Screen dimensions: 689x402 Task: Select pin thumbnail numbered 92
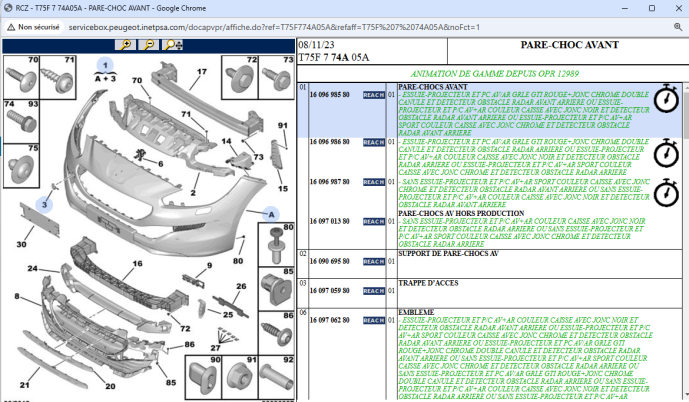click(x=276, y=377)
